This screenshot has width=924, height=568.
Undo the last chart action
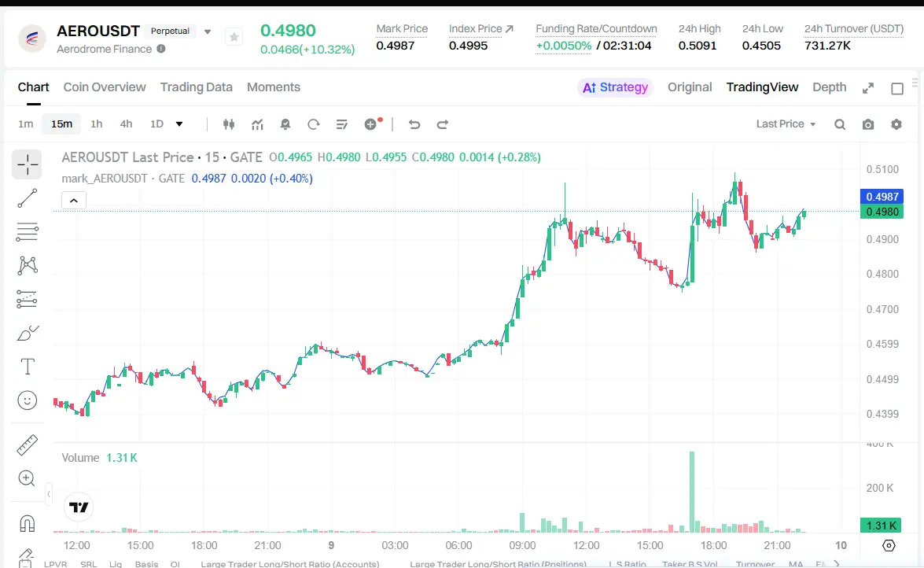414,124
